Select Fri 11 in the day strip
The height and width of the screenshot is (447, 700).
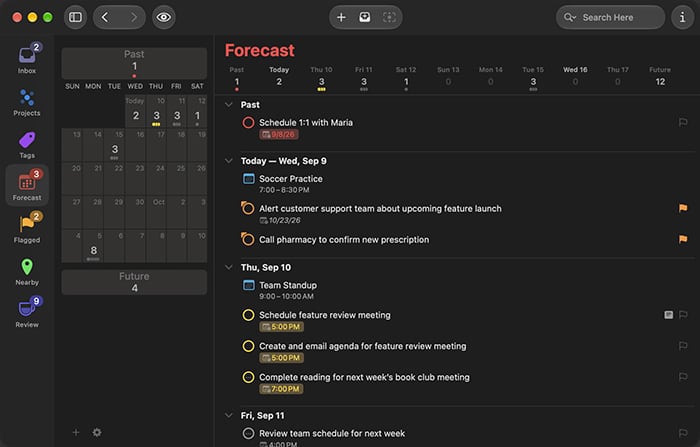point(364,78)
